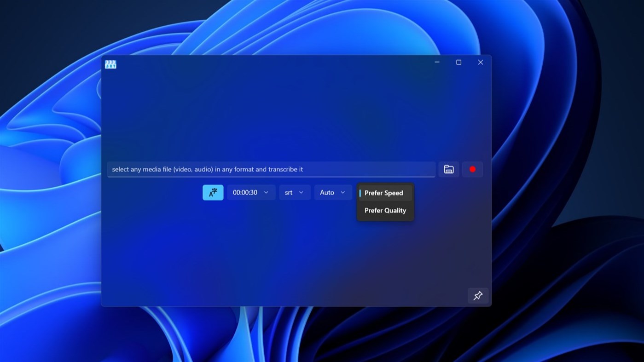
Task: Select the translate (A字) tool
Action: click(x=213, y=192)
